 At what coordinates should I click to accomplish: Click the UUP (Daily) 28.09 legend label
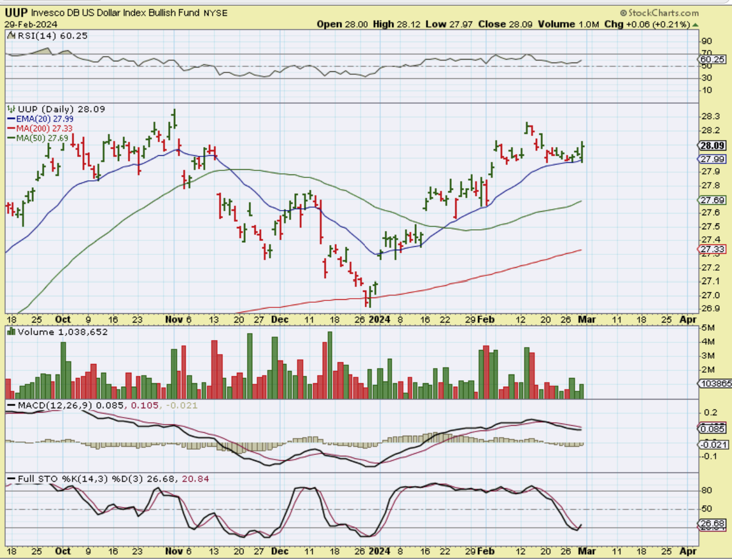click(61, 109)
